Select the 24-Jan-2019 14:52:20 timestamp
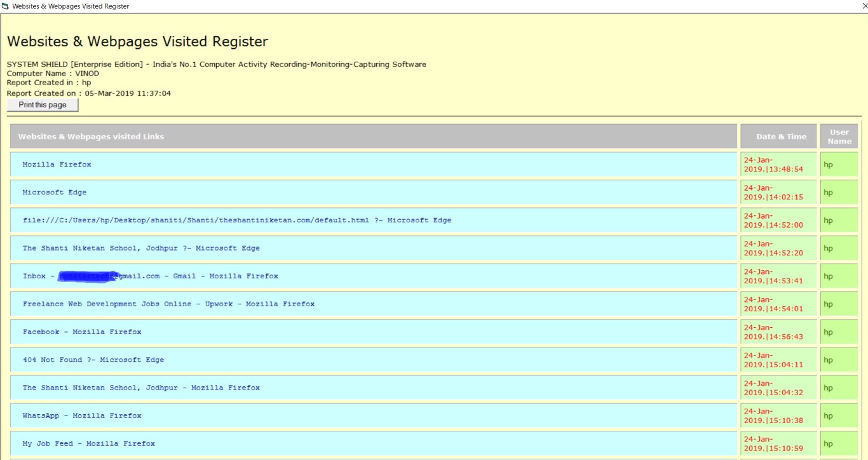Screen dimensions: 868x460 tap(778, 248)
